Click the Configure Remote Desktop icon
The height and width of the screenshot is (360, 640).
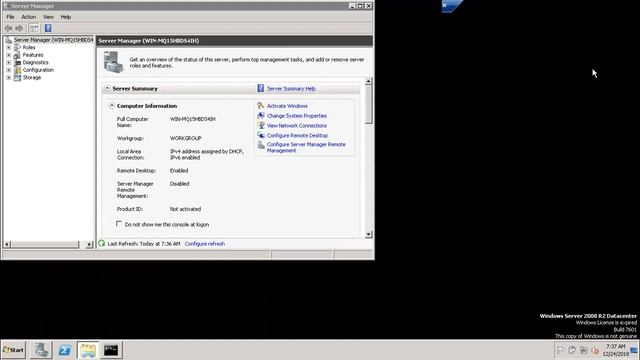click(x=261, y=135)
